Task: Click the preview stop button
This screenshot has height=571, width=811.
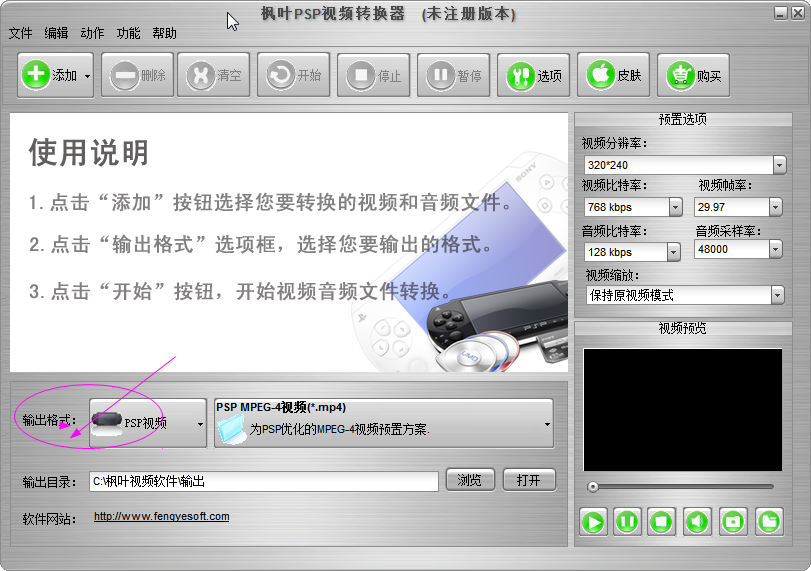Action: tap(662, 522)
